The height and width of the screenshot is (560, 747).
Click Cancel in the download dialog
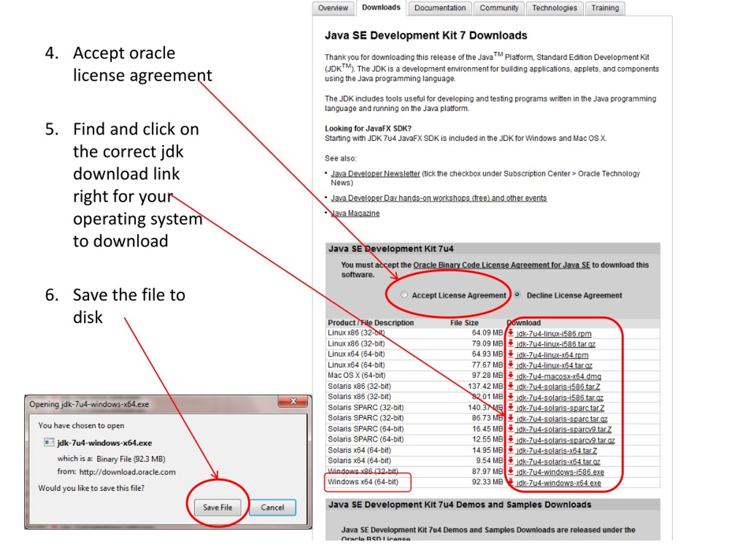[272, 507]
